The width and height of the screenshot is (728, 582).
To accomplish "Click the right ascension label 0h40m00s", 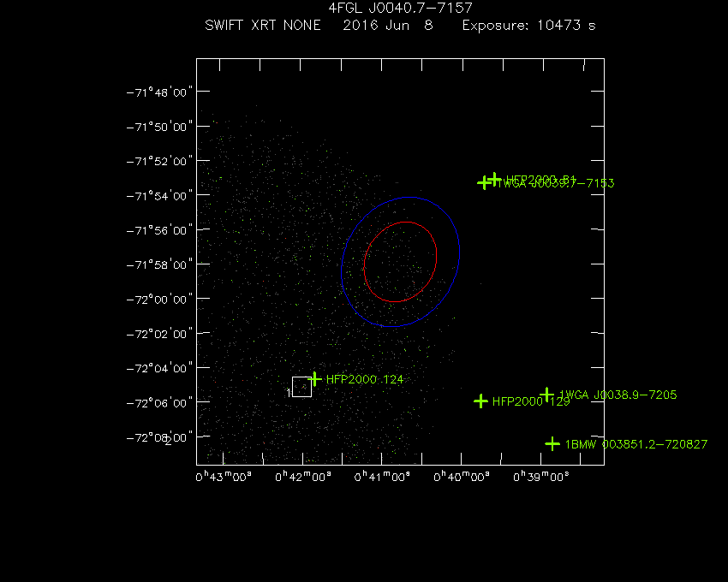I will tap(462, 477).
